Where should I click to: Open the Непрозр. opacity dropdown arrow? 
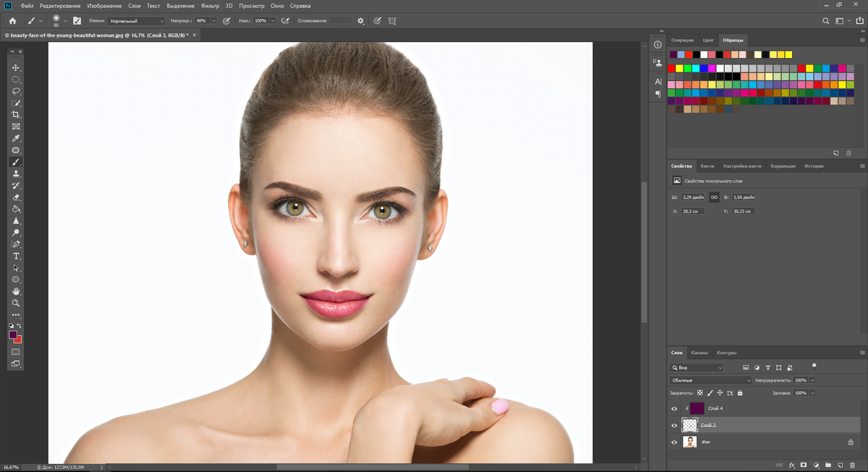pos(214,21)
